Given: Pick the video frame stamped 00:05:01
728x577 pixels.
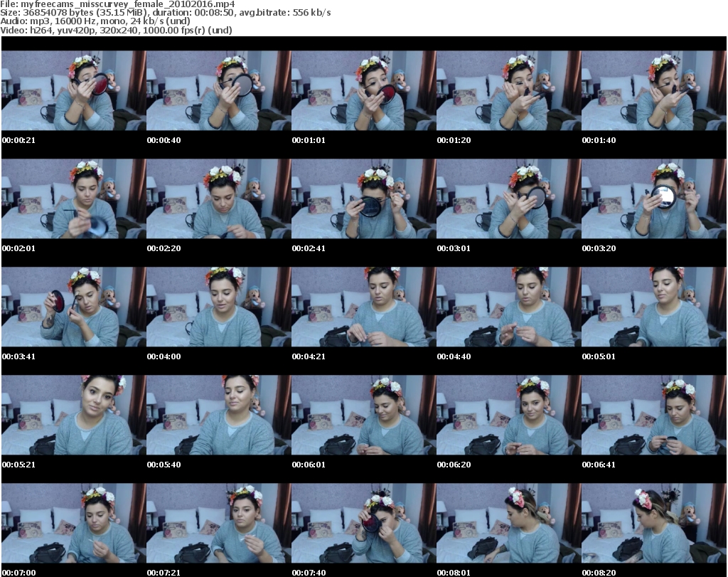Looking at the screenshot, I should coord(654,307).
